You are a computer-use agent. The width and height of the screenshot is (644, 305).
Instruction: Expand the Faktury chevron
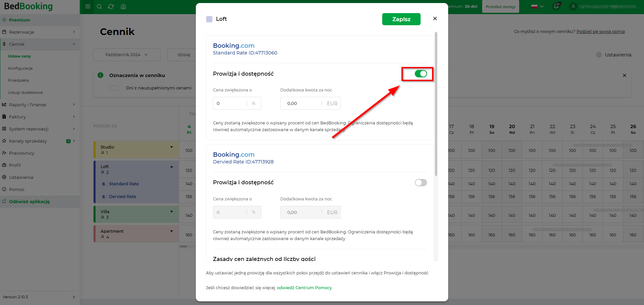(x=74, y=117)
